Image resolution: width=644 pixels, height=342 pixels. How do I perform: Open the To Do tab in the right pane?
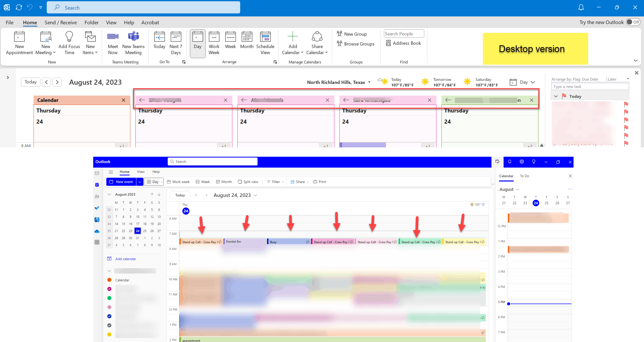524,176
